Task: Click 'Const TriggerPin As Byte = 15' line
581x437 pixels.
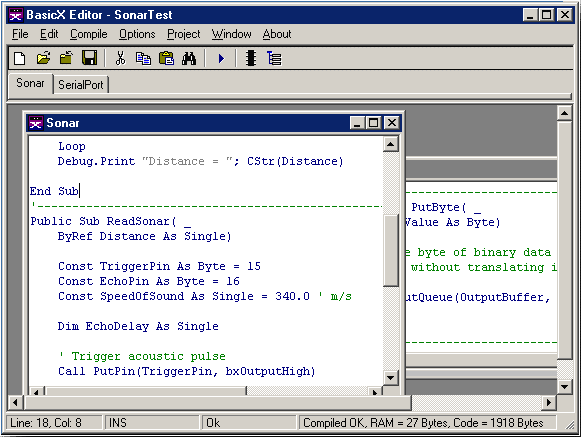Action: pos(159,266)
